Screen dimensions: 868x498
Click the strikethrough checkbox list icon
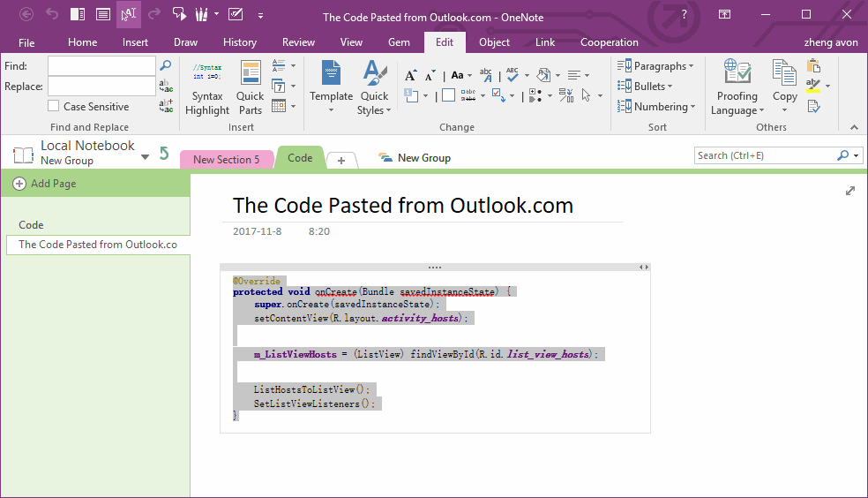point(468,95)
